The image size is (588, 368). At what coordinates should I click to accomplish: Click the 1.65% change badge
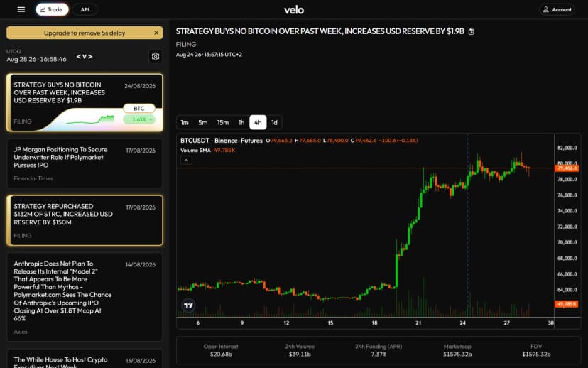pos(139,119)
